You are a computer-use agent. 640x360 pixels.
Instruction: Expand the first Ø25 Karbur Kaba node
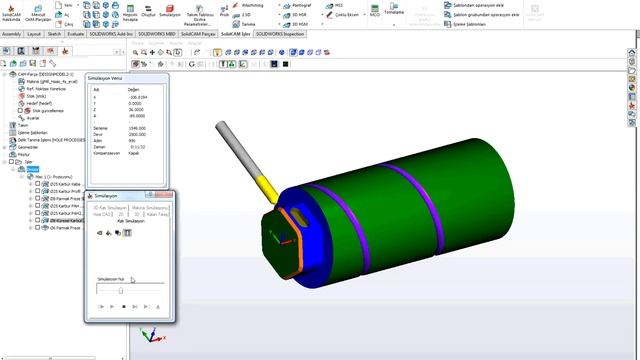click(x=31, y=184)
